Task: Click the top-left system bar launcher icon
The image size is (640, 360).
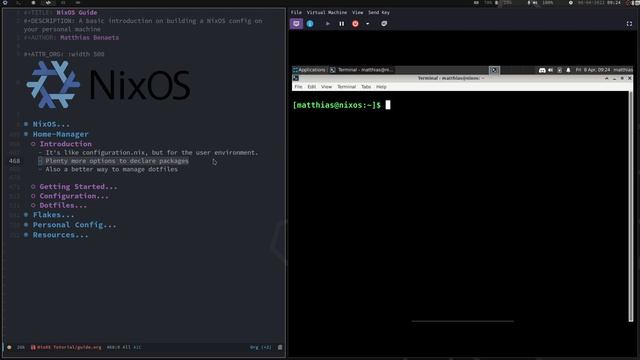Action: click(5, 2)
